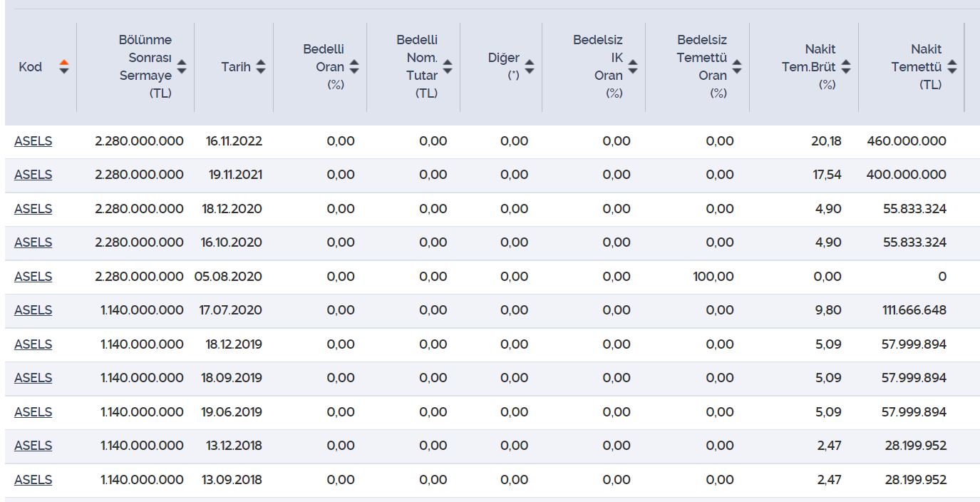Select the date cell 17.07.2020
This screenshot has height=502, width=980.
coord(231,310)
